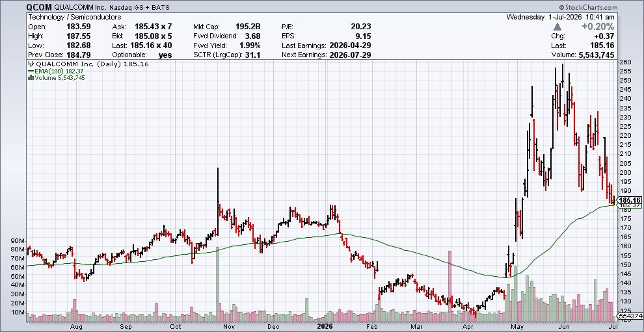Click the +0.20% percent change figure
Viewport: 644px width, 332px height.
598,27
